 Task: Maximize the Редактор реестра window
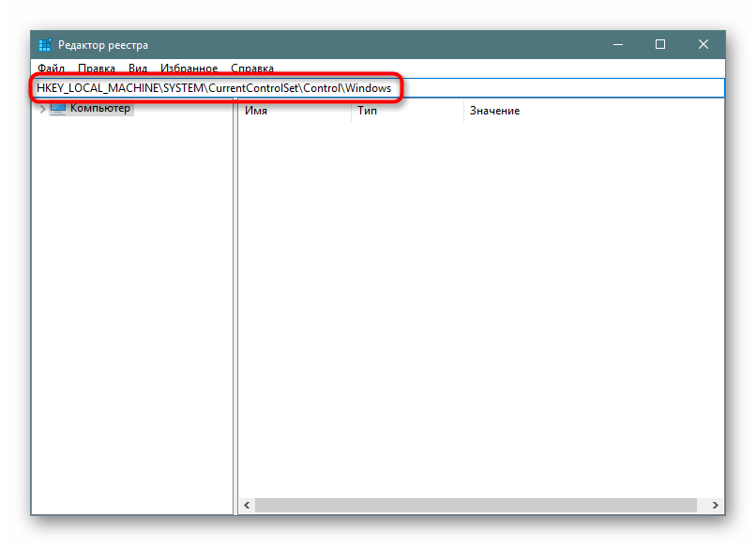(x=660, y=45)
